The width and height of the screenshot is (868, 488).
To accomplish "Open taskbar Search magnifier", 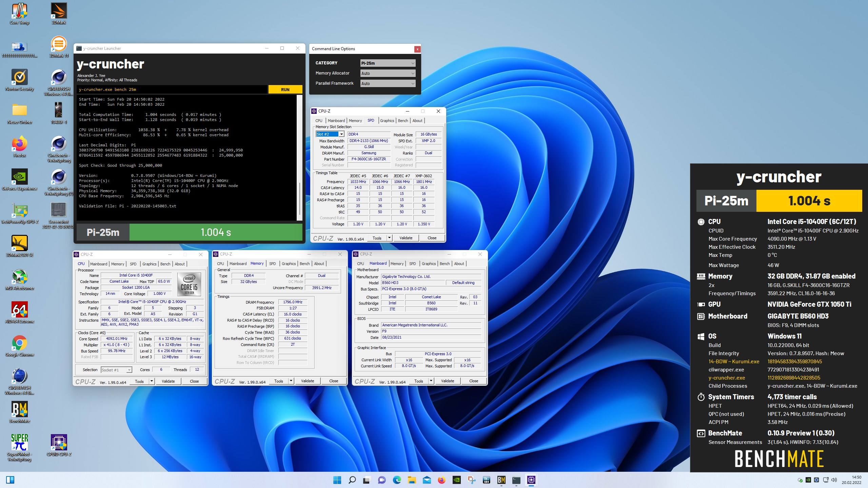I will click(x=352, y=480).
